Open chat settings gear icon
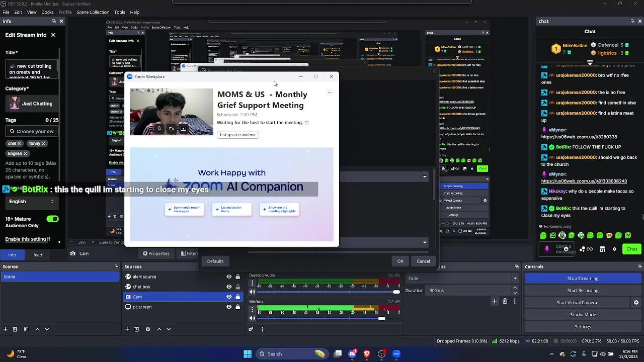644x362 pixels. (614, 249)
